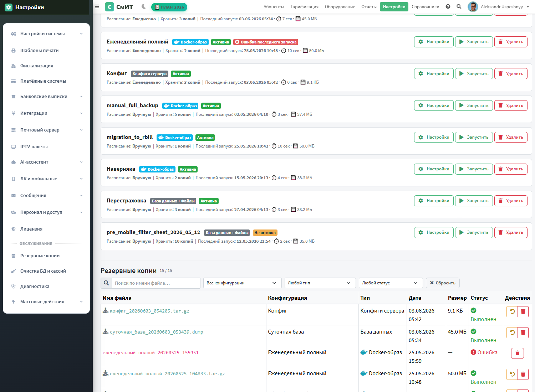Run the pre_mobile_filter_sheet_2026_05_12 backup
535x392 pixels.
pos(474,232)
